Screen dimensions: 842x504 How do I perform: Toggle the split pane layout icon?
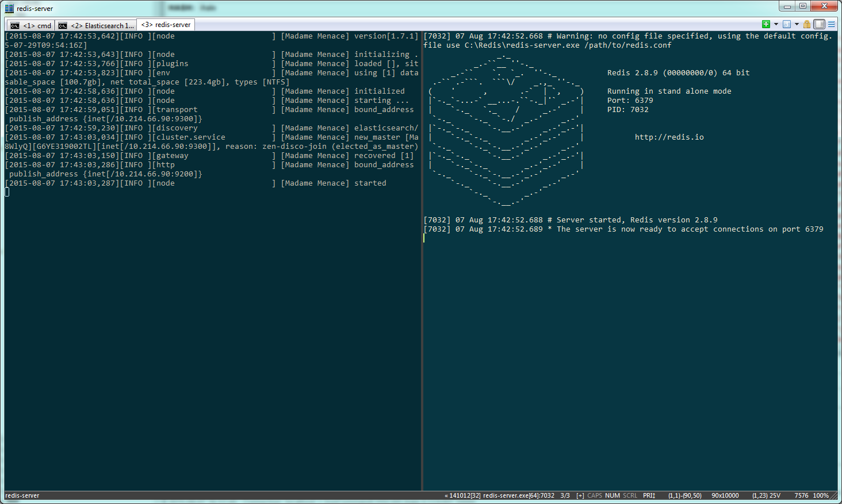(x=819, y=24)
